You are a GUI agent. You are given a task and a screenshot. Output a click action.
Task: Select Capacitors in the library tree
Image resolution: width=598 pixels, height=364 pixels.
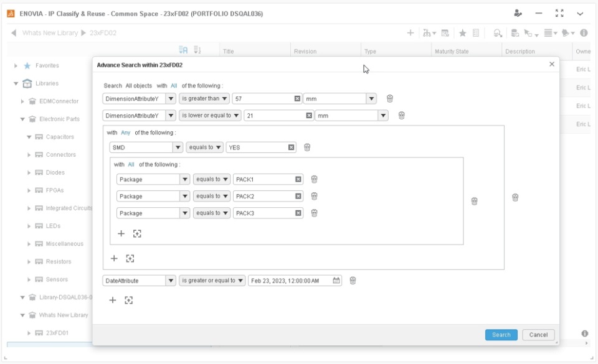click(60, 137)
